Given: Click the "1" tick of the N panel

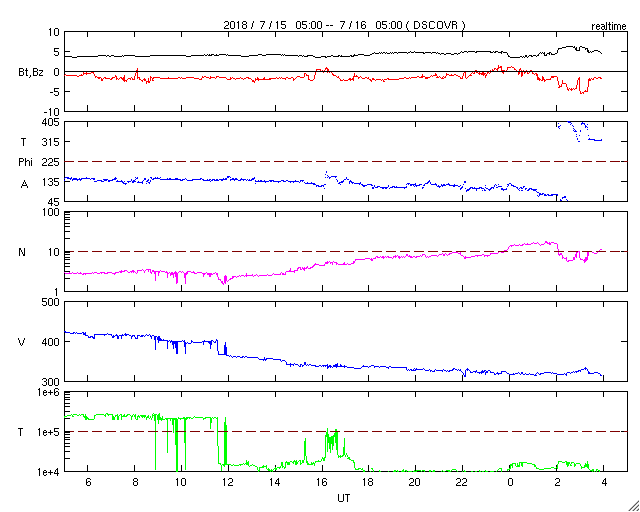Looking at the screenshot, I should coord(57,292).
